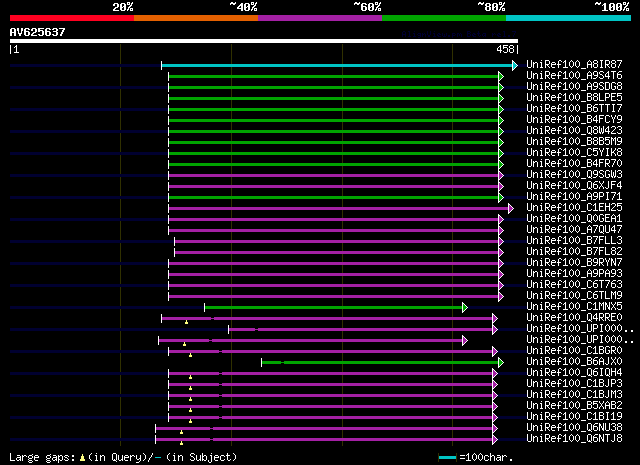Screen dimensions: 640x465
Task: Select the UniRef100_A9SDG8 label
Action: 574,86
